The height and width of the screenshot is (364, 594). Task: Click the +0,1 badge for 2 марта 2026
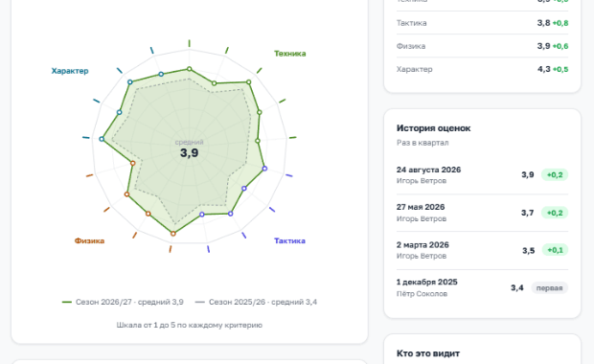[555, 250]
